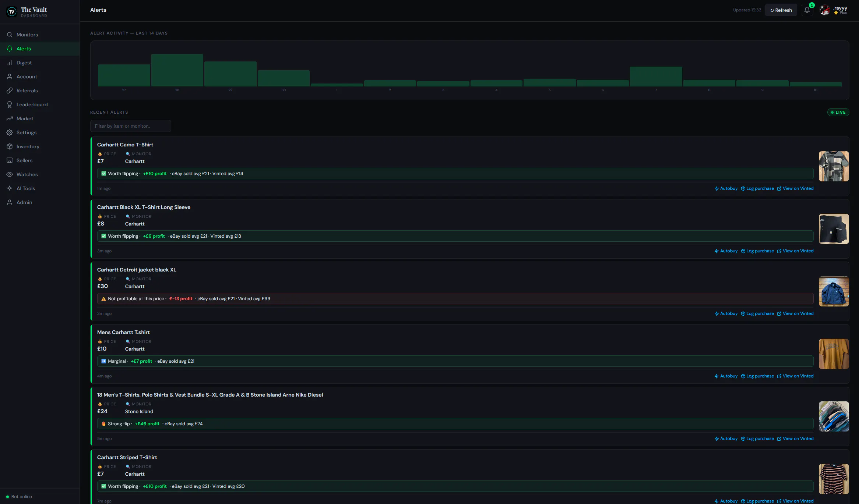Click the 'Carhartt Striped T-Shirt' title
859x504 pixels.
(127, 457)
